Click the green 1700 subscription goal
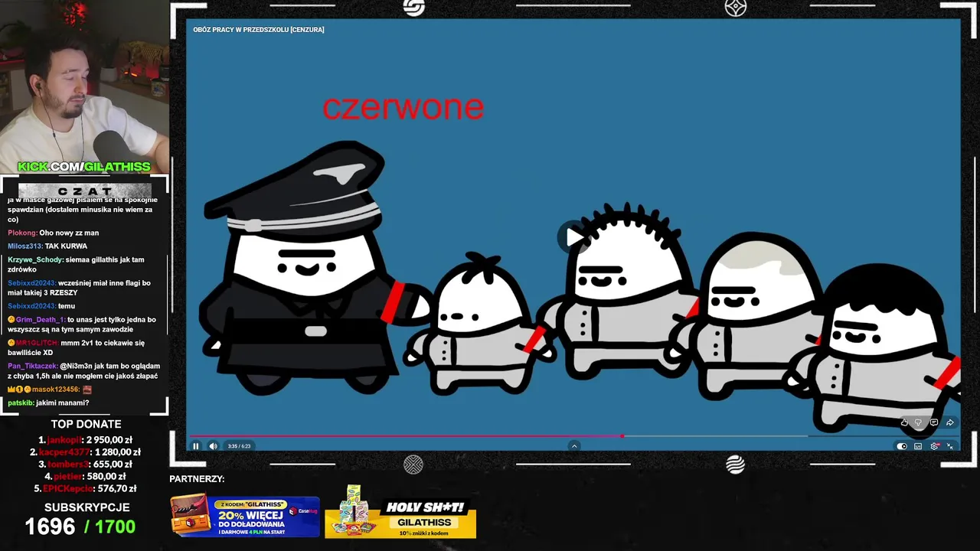 coord(115,527)
